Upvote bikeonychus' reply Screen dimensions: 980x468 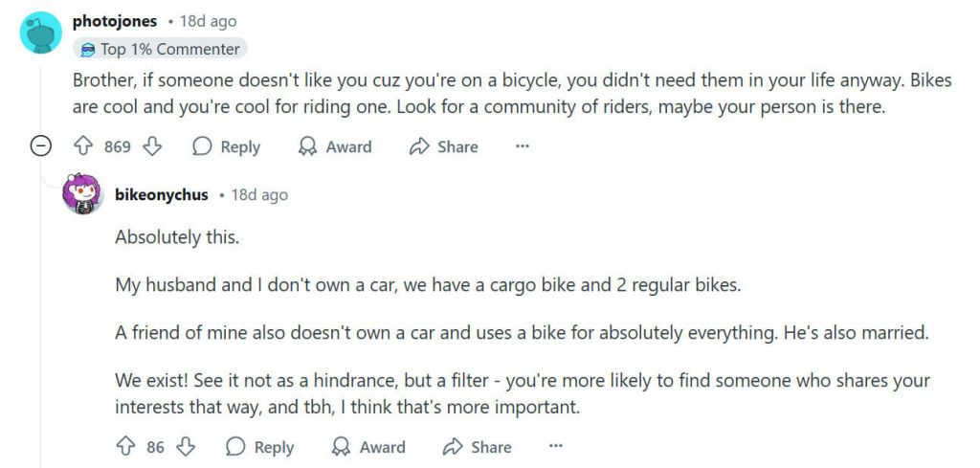(125, 447)
